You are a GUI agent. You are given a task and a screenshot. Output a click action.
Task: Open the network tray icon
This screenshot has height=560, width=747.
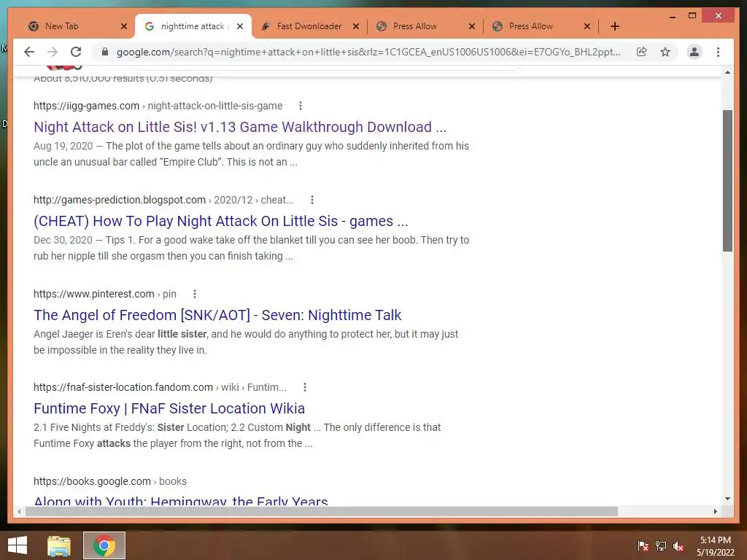[661, 546]
